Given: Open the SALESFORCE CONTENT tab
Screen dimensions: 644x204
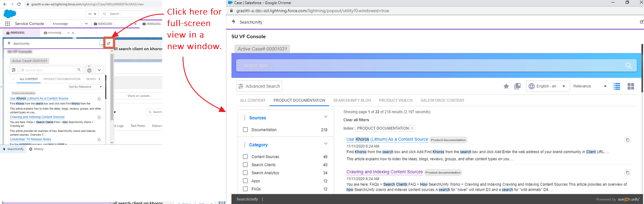Looking at the screenshot, I should pyautogui.click(x=442, y=100).
